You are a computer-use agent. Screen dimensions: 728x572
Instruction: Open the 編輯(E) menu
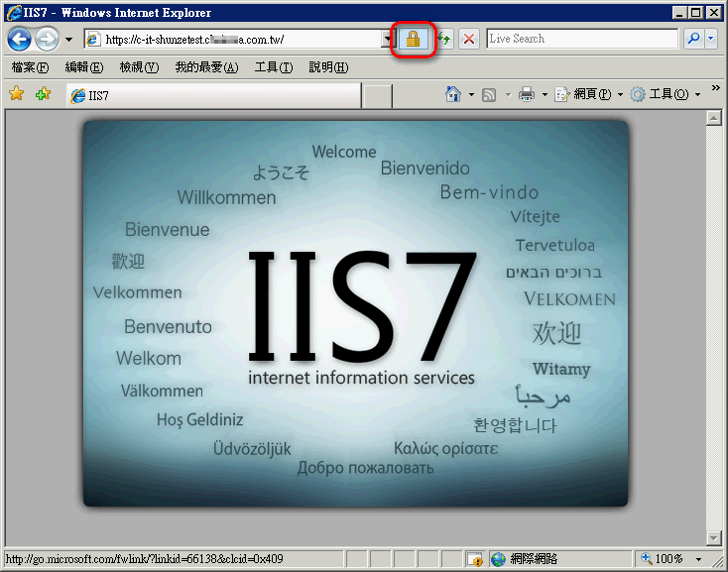coord(84,67)
